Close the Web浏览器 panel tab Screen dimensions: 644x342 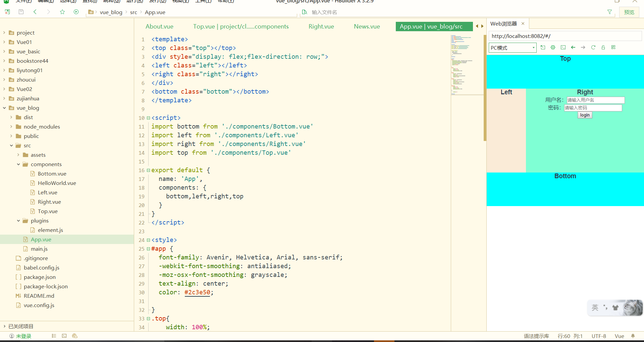523,23
